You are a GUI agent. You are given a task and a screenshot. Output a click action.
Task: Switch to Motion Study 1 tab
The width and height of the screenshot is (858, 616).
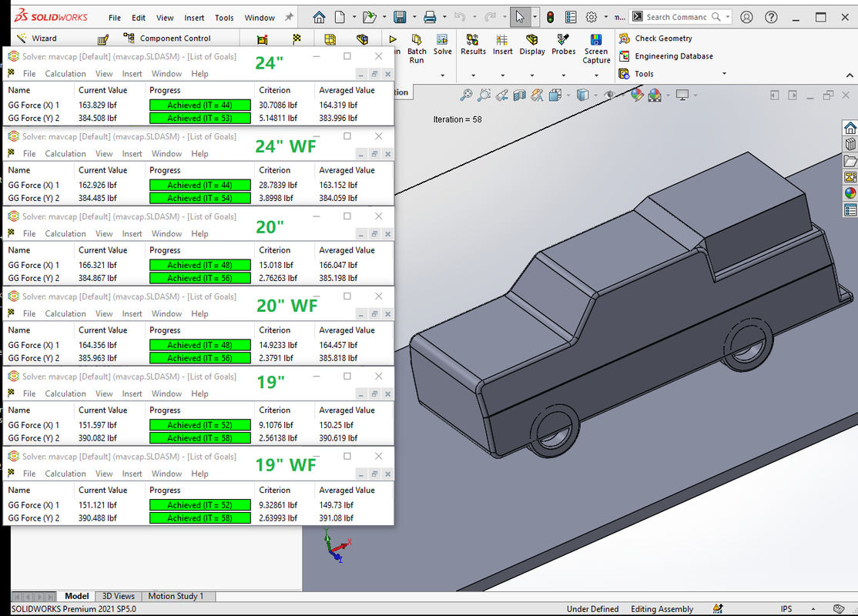(x=176, y=596)
